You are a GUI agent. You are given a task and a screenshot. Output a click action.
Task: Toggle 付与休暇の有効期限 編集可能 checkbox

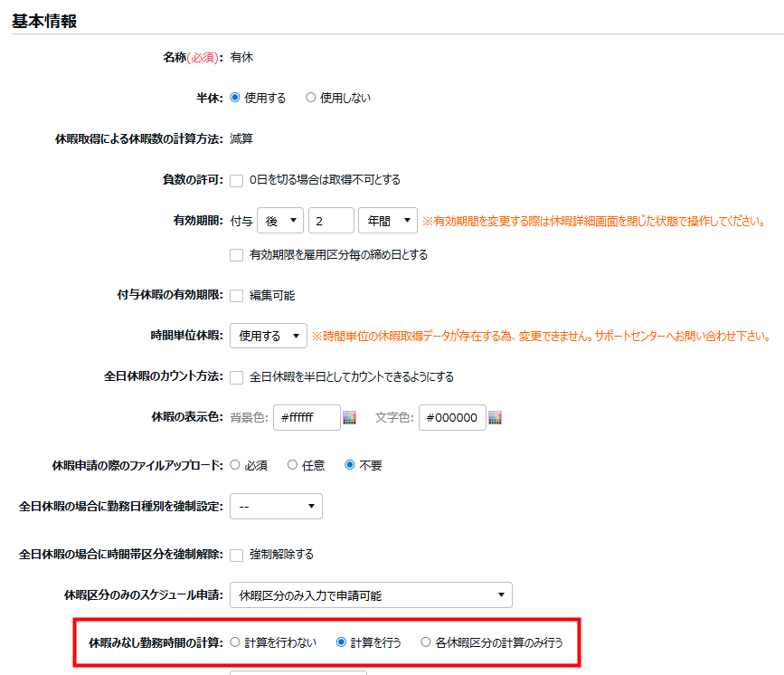(x=237, y=296)
